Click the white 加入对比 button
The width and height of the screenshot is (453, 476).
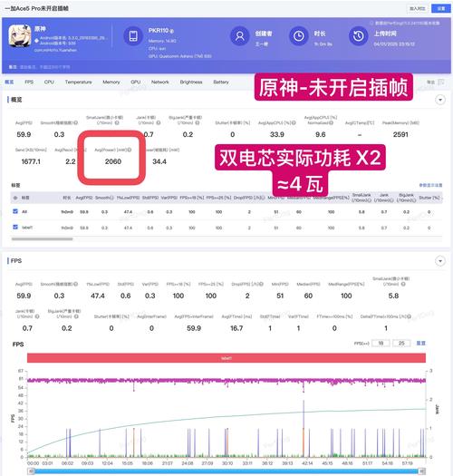[x=418, y=8]
